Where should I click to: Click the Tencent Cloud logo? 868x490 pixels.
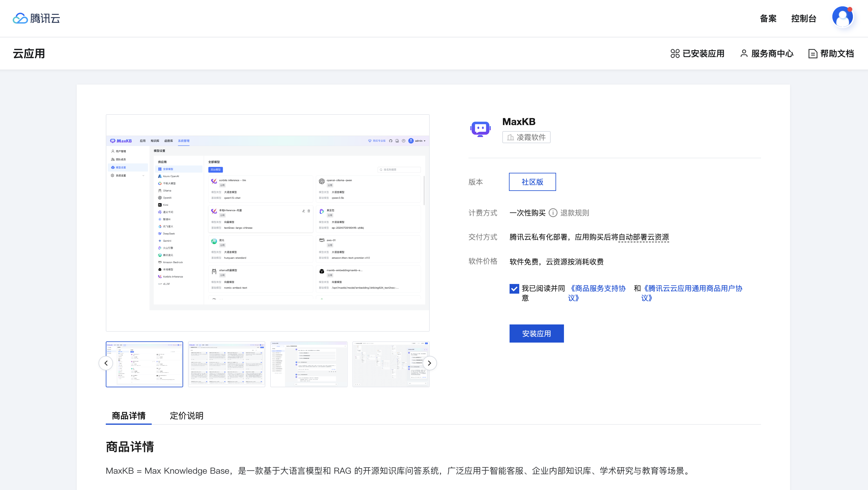pos(36,18)
